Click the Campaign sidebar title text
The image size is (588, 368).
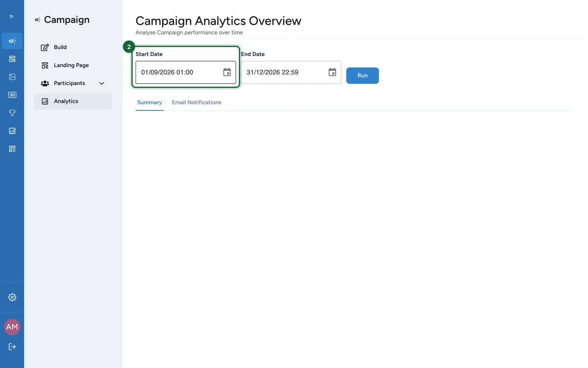(67, 20)
